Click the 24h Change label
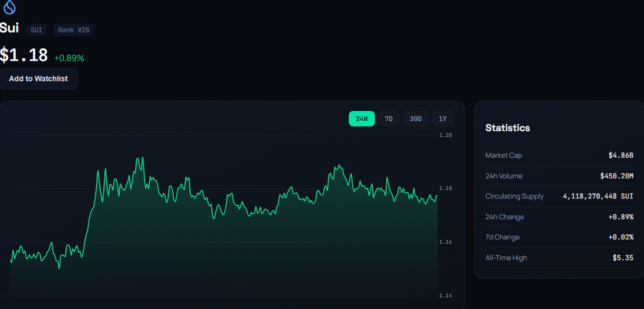This screenshot has width=644, height=309. (505, 217)
